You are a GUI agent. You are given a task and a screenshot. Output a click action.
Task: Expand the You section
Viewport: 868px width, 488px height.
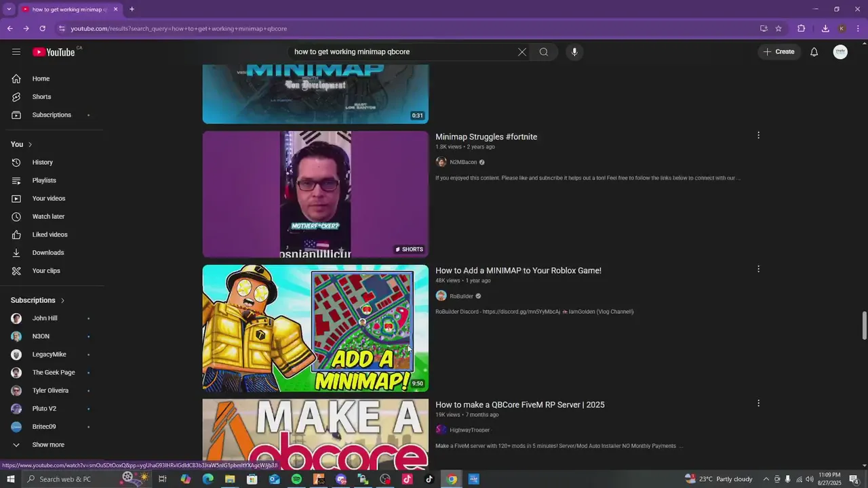[22, 144]
